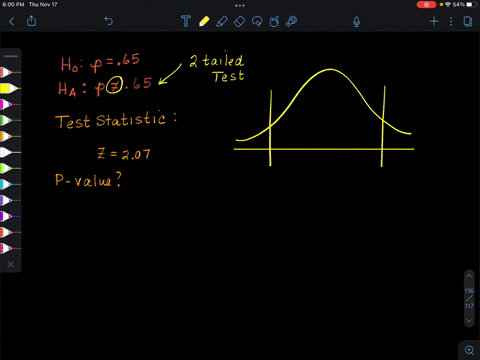Pick the orange-red pen near bottom
Viewport: 480px width, 360px height.
10,232
